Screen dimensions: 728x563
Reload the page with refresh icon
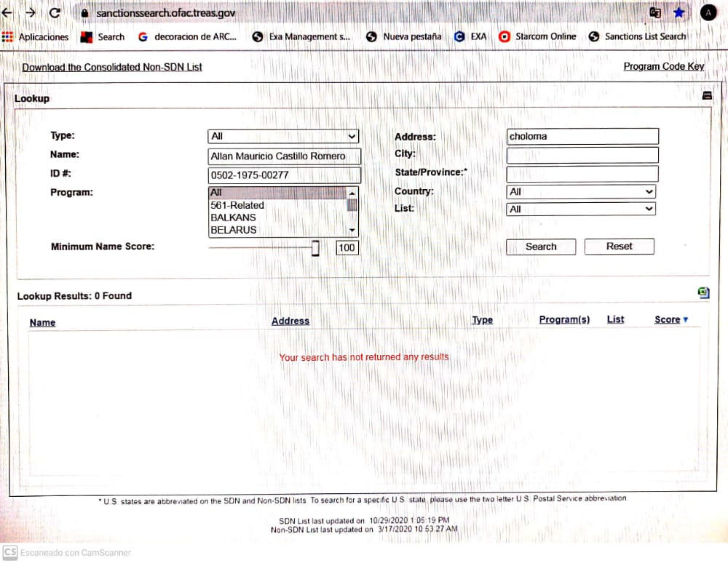[55, 12]
